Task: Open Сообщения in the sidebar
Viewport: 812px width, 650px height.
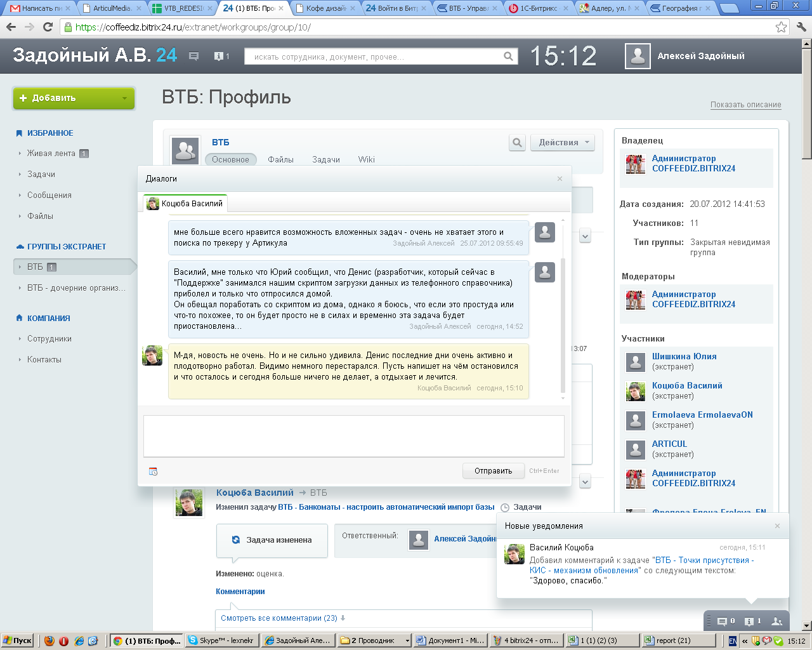Action: (49, 196)
